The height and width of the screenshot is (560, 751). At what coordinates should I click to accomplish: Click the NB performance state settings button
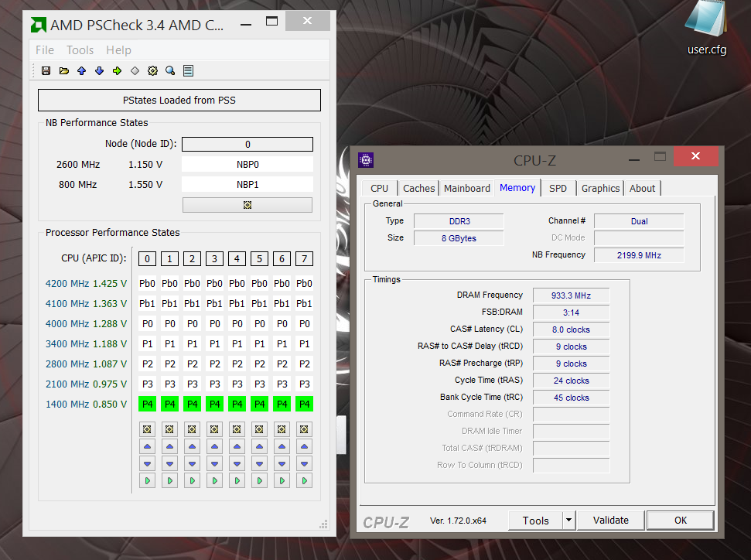pos(247,205)
